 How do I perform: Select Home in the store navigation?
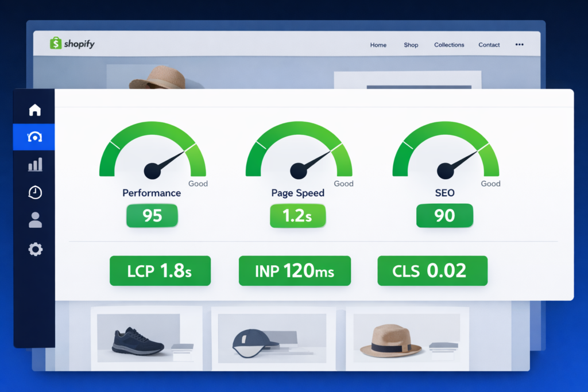pyautogui.click(x=378, y=45)
